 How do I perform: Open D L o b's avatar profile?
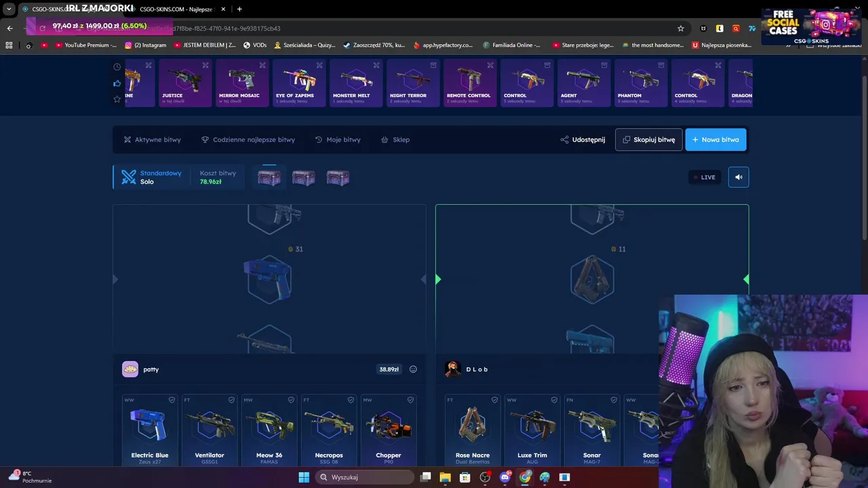[x=453, y=369]
